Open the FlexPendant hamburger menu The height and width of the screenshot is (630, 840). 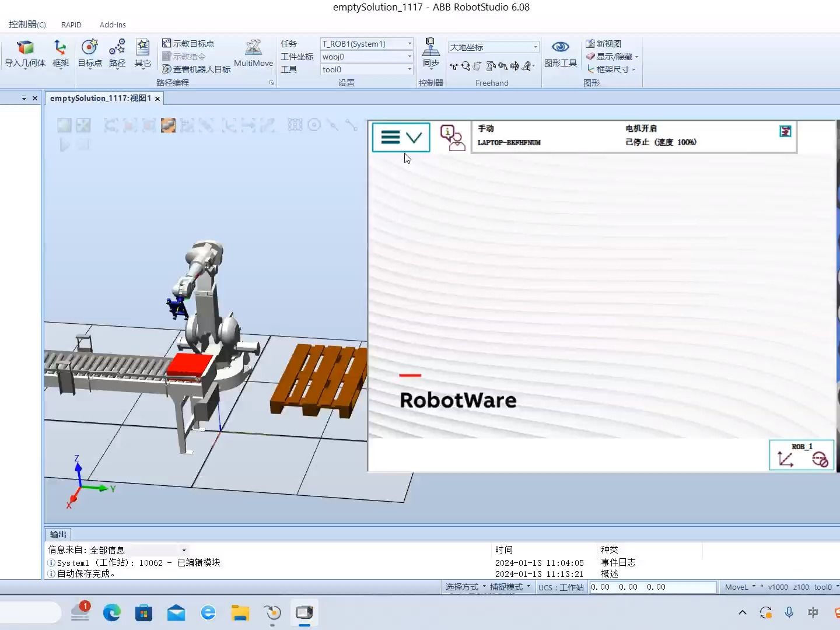point(389,136)
